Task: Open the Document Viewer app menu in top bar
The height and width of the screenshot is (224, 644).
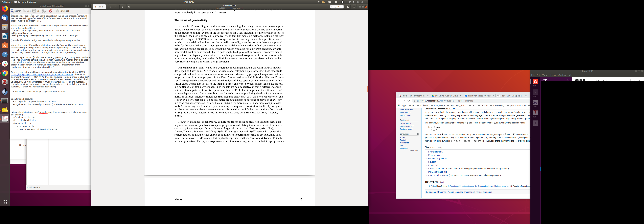Action: [26, 2]
